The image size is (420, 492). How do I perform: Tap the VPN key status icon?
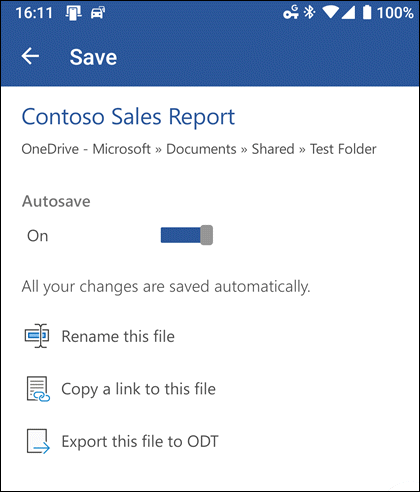[x=291, y=12]
